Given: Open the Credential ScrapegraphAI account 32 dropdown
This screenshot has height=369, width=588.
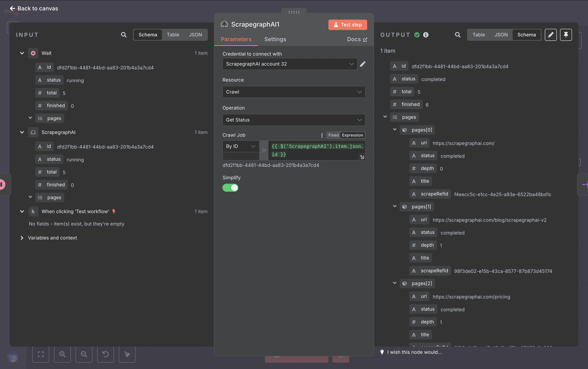Looking at the screenshot, I should coord(290,64).
